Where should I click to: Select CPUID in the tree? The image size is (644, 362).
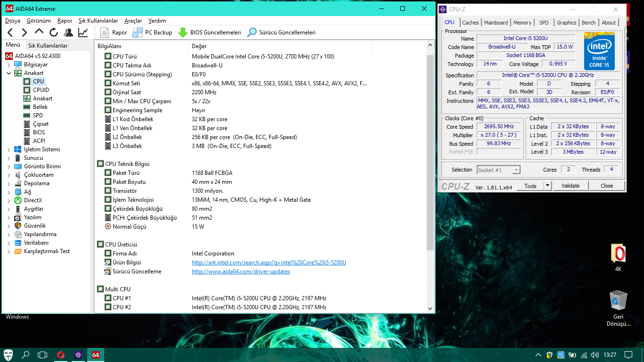[41, 90]
